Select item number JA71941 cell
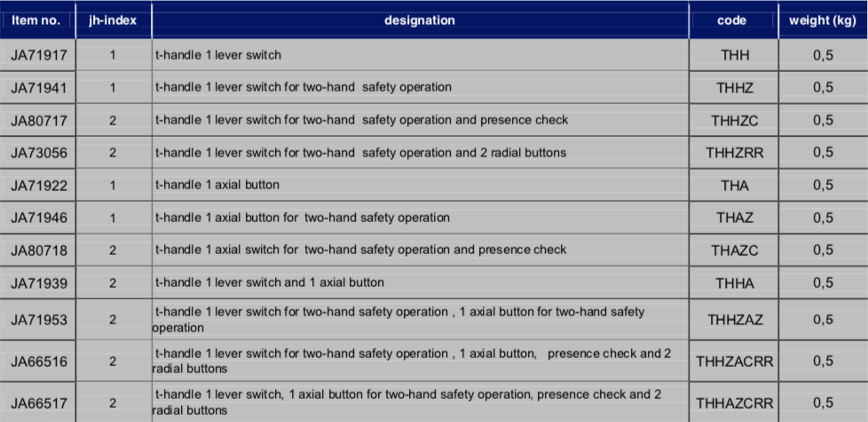Image resolution: width=868 pixels, height=422 pixels. pos(37,87)
